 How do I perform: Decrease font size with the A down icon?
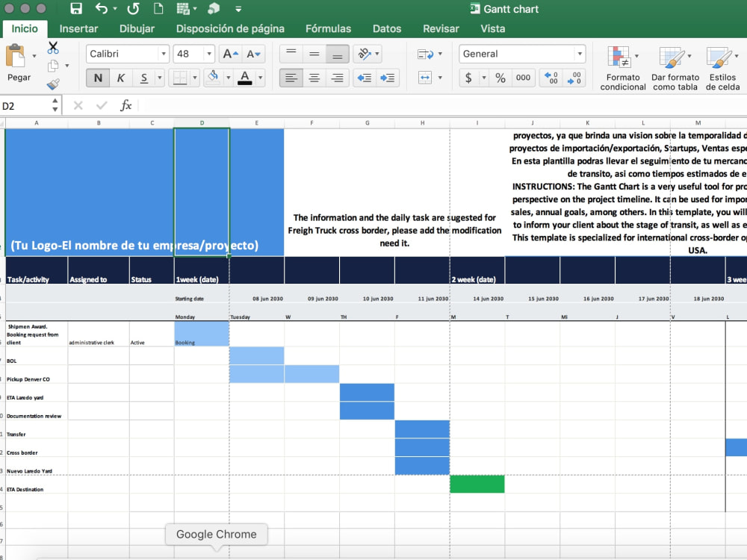click(253, 55)
